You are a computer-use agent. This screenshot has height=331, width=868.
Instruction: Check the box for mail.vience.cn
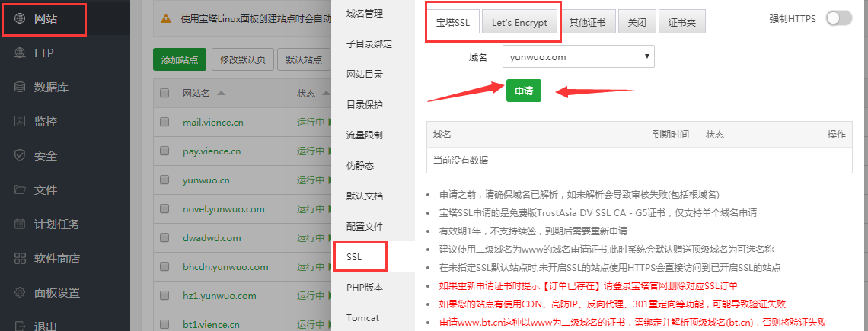(164, 122)
